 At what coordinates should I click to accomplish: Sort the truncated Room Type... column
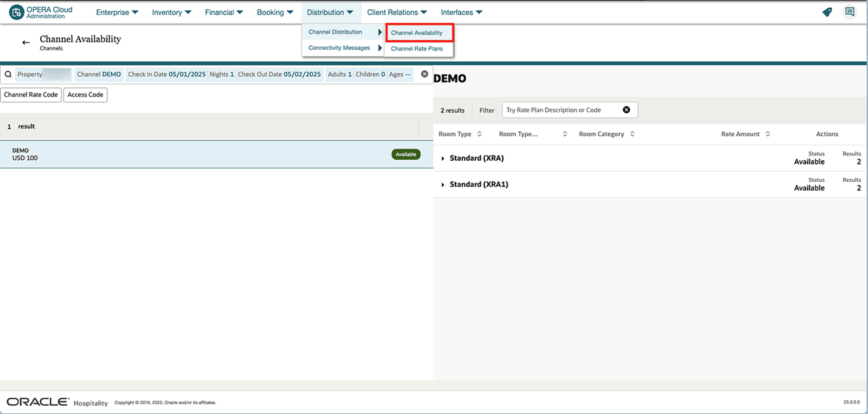(565, 134)
